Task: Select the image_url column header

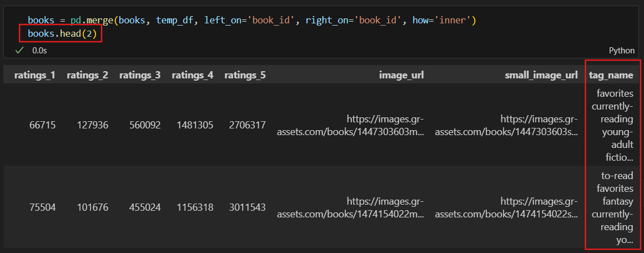Action: coord(401,75)
